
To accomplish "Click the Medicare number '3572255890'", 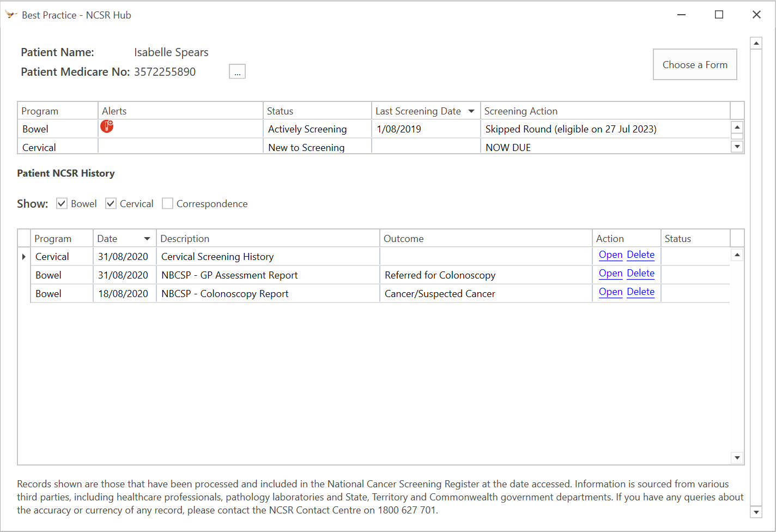I will point(165,72).
